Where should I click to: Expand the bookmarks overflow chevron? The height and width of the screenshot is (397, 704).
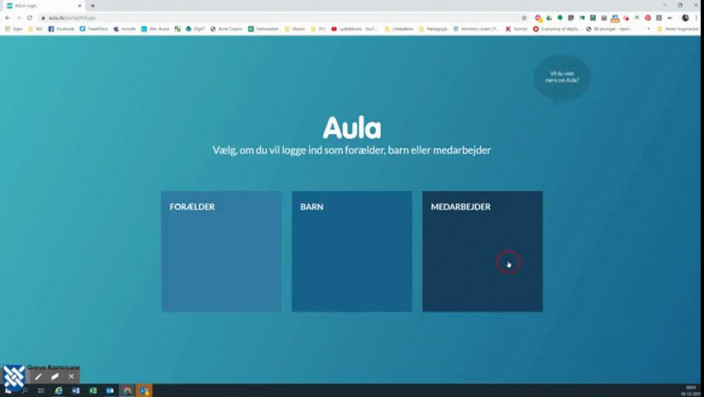(648, 29)
